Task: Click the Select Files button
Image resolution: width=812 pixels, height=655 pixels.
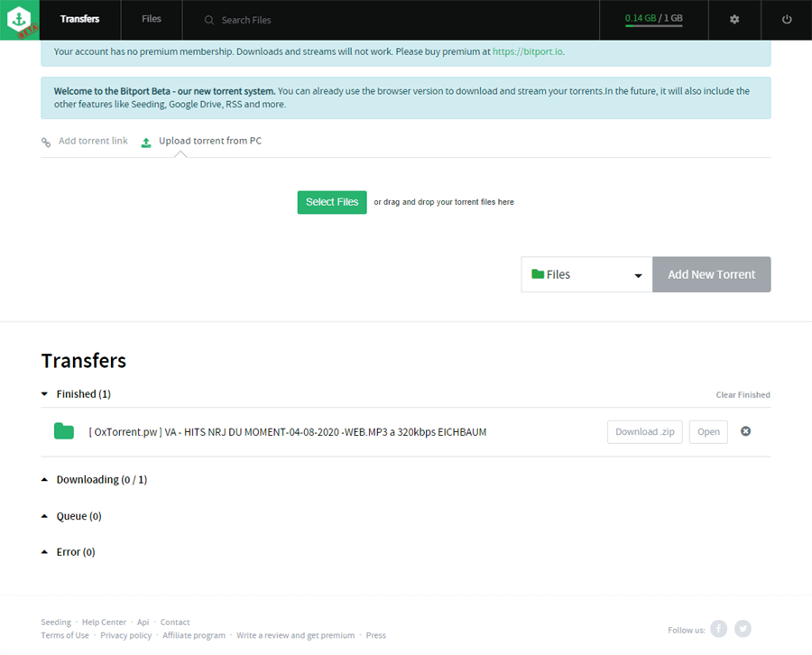Action: click(x=332, y=202)
